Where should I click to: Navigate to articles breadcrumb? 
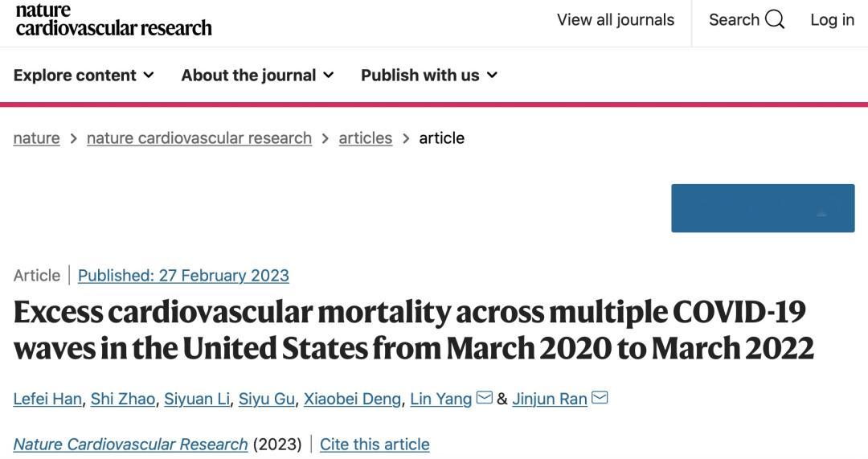(x=366, y=138)
